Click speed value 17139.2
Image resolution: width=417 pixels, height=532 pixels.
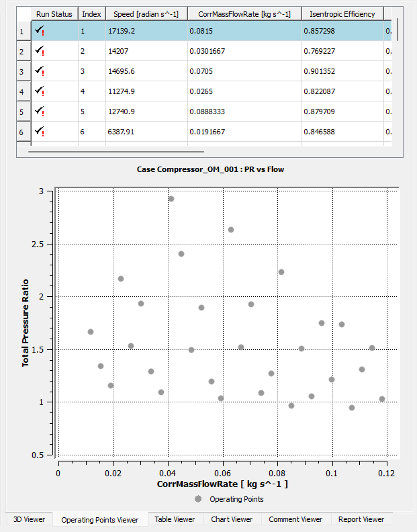click(x=146, y=31)
